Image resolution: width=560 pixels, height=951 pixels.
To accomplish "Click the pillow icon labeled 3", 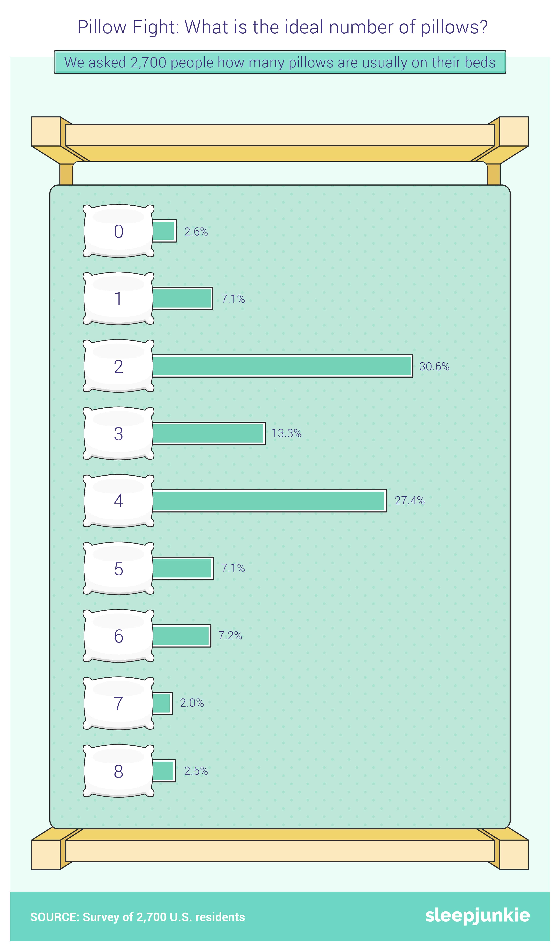I will tap(118, 433).
